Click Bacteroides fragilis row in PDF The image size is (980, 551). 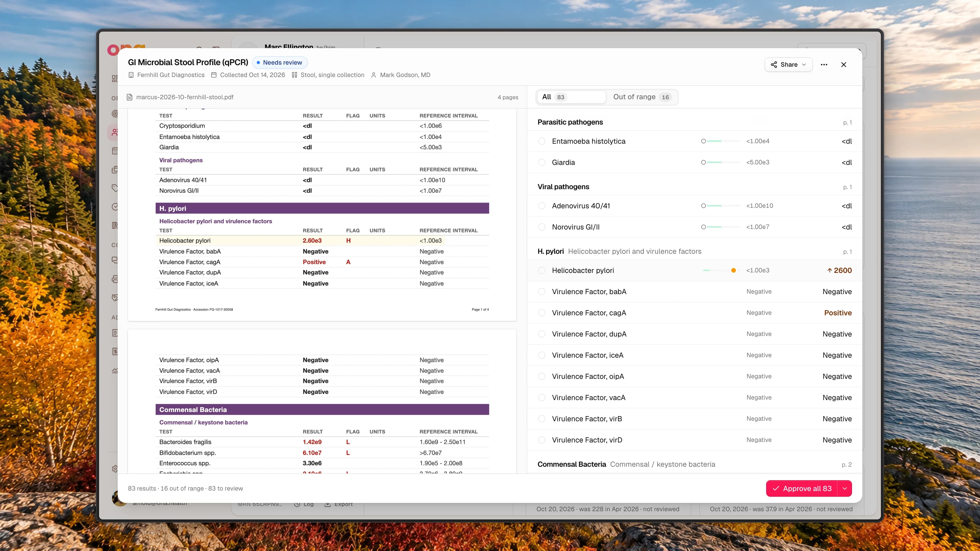click(x=322, y=442)
